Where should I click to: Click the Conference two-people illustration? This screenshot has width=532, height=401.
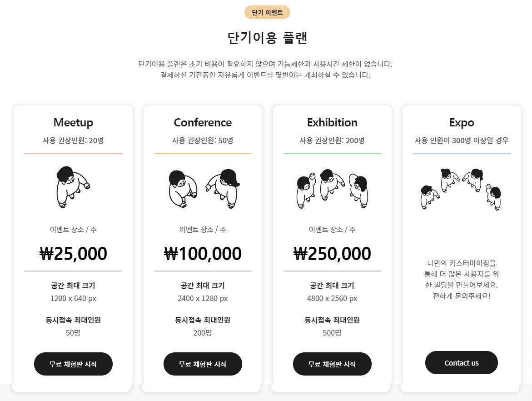(x=203, y=188)
